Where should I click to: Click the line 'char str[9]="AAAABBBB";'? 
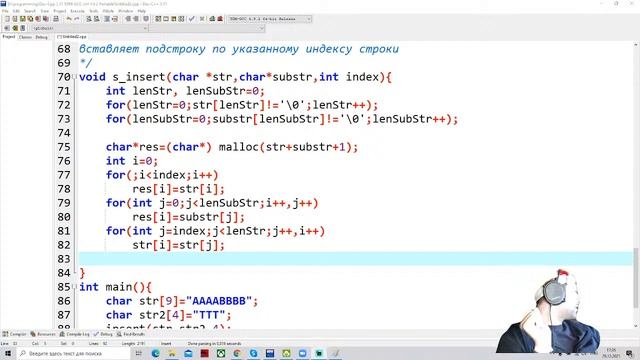[182, 301]
